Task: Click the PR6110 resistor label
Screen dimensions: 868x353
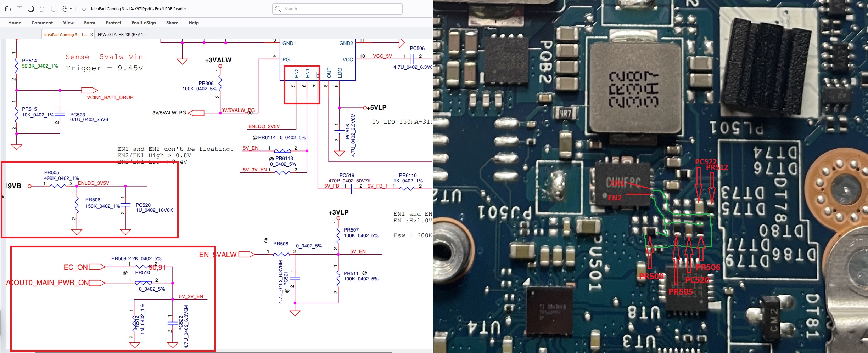Action: [x=408, y=175]
